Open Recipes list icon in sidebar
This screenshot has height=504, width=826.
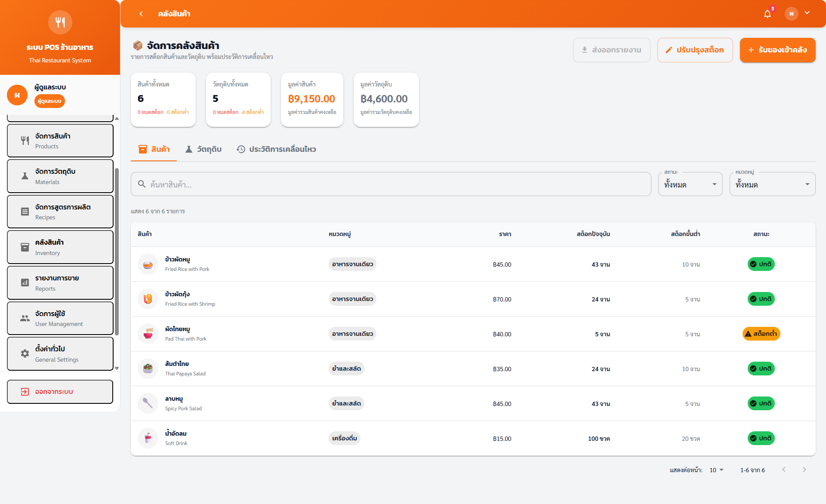tap(25, 212)
